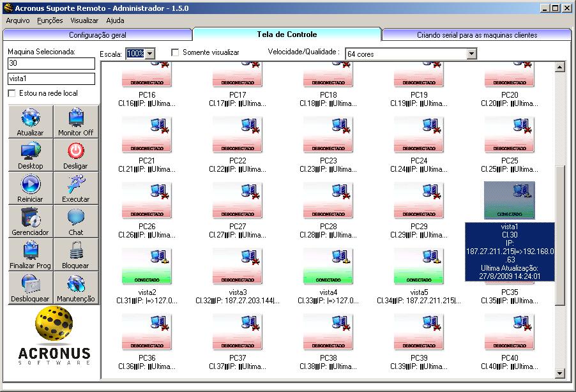
Task: Select connected vista2 machine icon
Action: [x=147, y=266]
